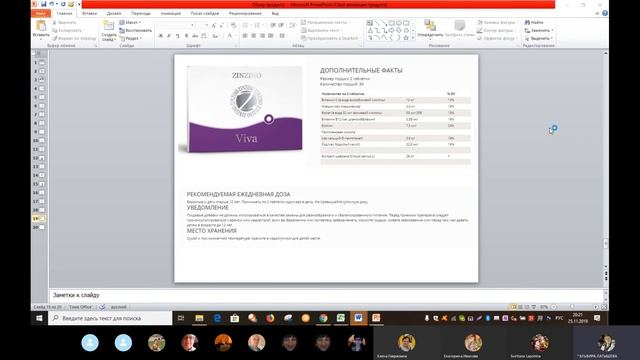640x360 pixels.
Task: Click the Save icon in quick access toolbar
Action: pyautogui.click(x=44, y=4)
